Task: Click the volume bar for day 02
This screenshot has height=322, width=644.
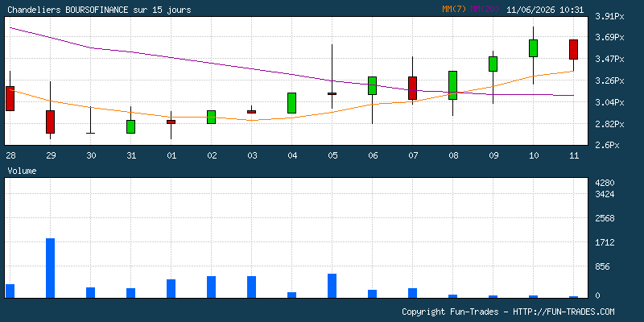Action: (x=211, y=287)
